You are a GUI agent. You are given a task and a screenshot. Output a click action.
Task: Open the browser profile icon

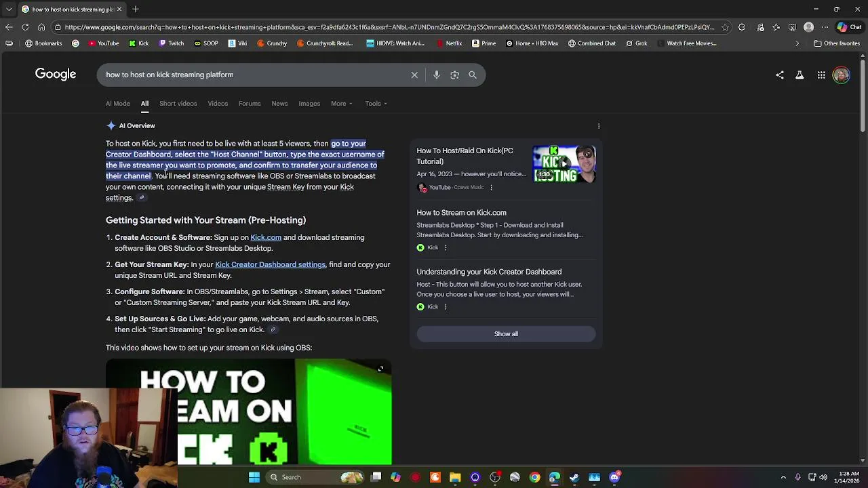(x=808, y=27)
